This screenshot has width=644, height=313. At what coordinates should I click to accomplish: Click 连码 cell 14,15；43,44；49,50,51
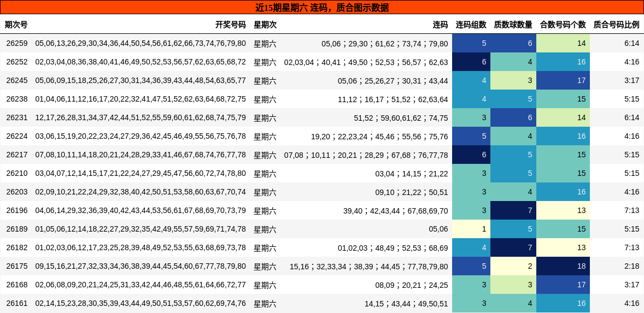(406, 304)
